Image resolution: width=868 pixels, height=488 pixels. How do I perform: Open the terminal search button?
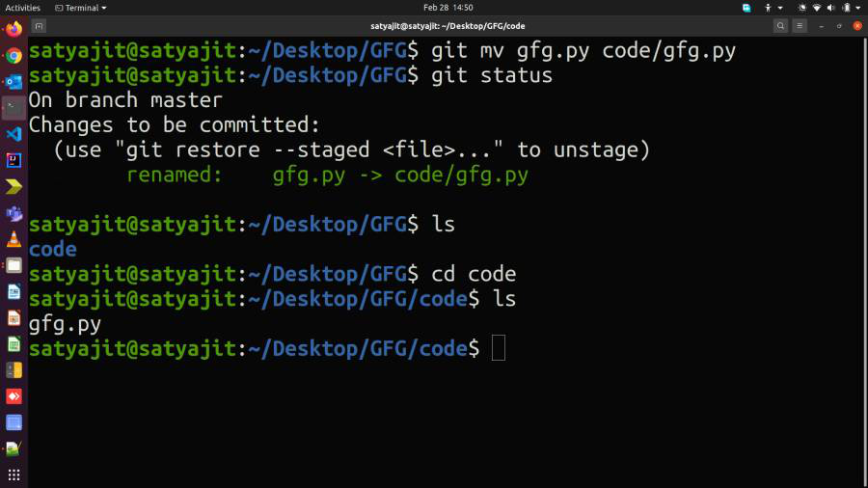[780, 26]
